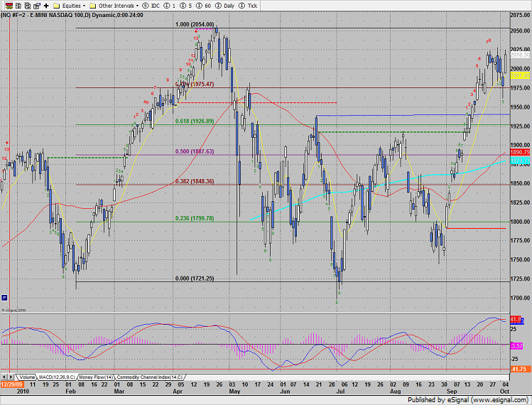
Task: Click the 0.618 (1926.89) Fibonacci label
Action: 195,121
